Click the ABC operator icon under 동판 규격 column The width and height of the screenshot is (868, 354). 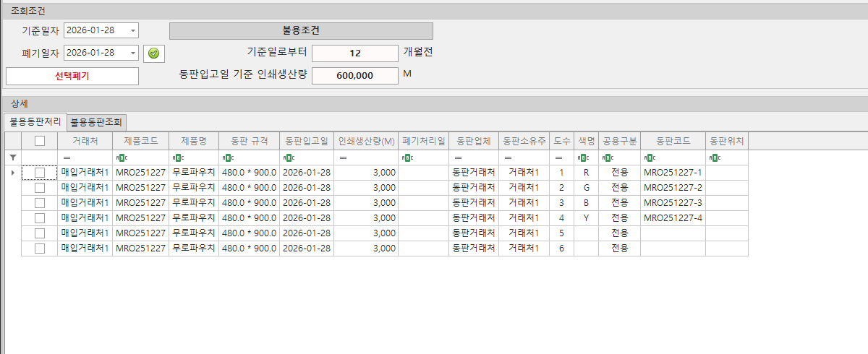228,157
